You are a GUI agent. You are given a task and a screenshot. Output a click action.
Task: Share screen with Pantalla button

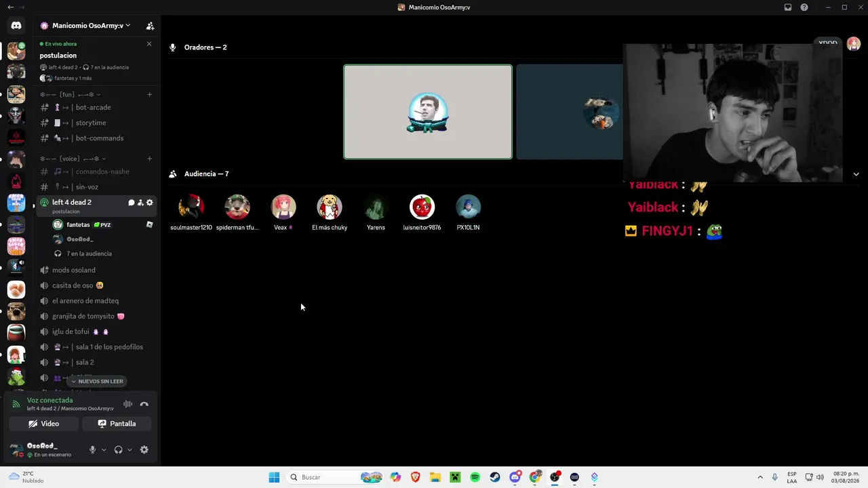(x=117, y=424)
